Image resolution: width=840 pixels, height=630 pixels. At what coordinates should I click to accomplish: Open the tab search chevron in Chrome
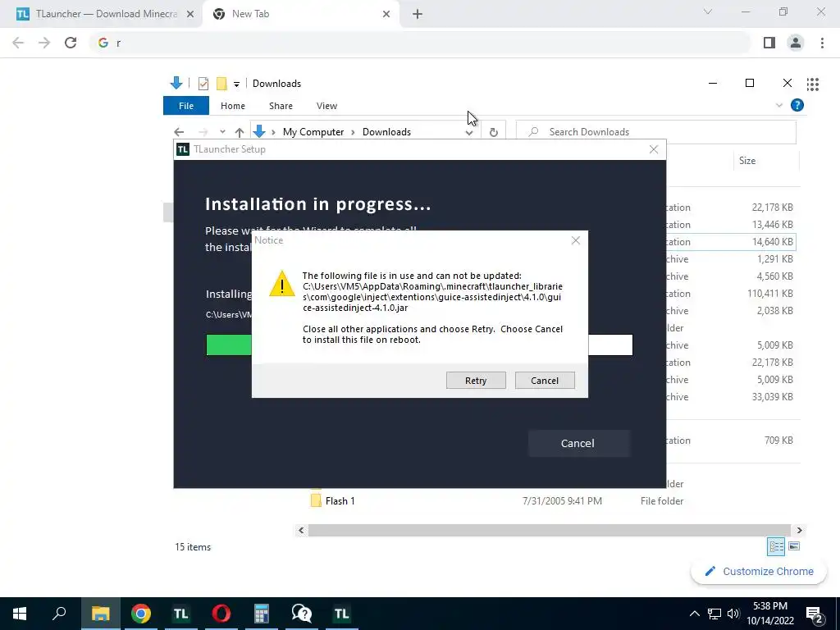(x=708, y=11)
